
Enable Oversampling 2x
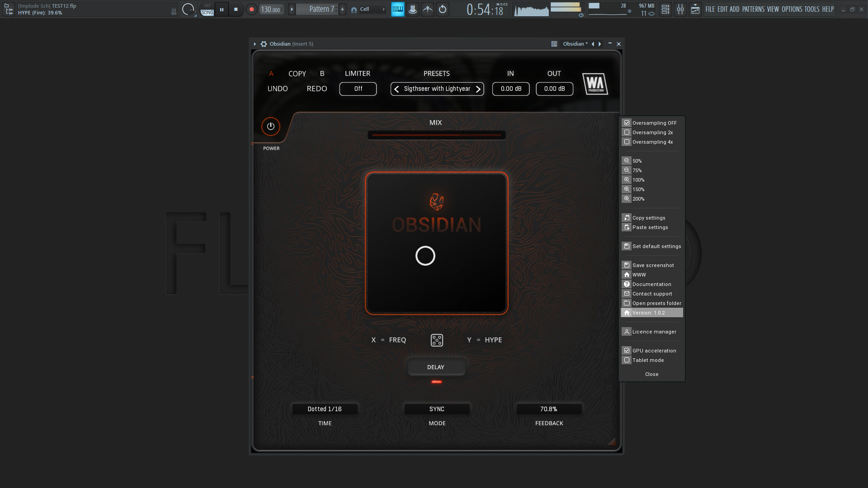pyautogui.click(x=627, y=132)
